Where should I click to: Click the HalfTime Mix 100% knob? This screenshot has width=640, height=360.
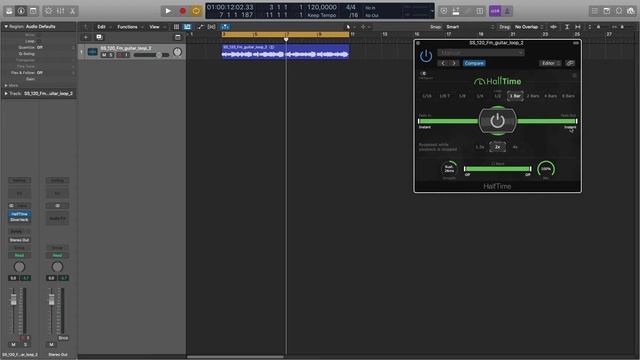click(x=546, y=169)
